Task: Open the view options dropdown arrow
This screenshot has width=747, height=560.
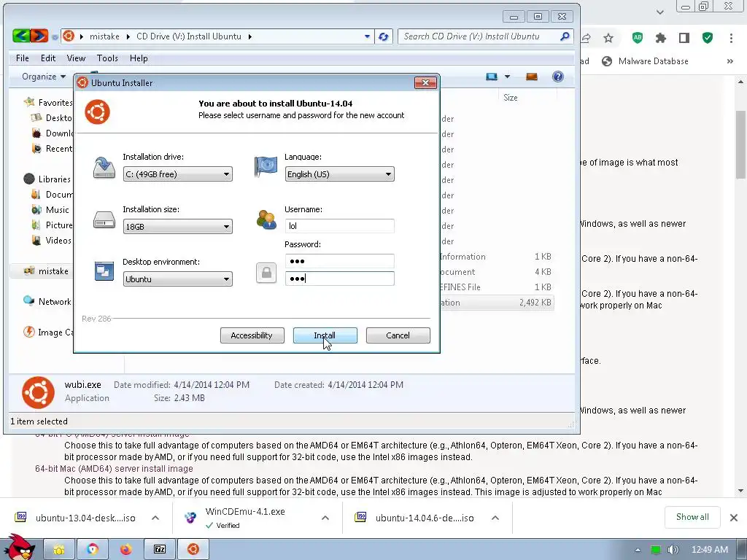Action: pyautogui.click(x=508, y=77)
